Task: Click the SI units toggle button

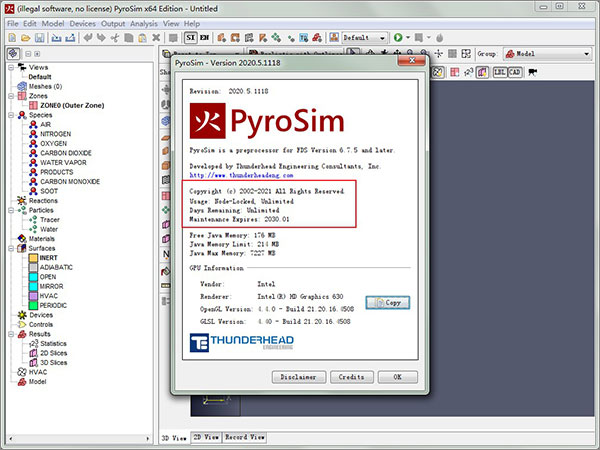Action: 188,37
